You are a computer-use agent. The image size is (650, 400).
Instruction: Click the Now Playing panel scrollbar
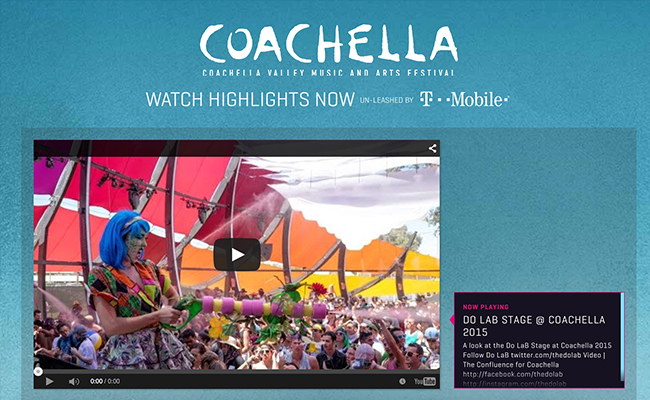[622, 337]
